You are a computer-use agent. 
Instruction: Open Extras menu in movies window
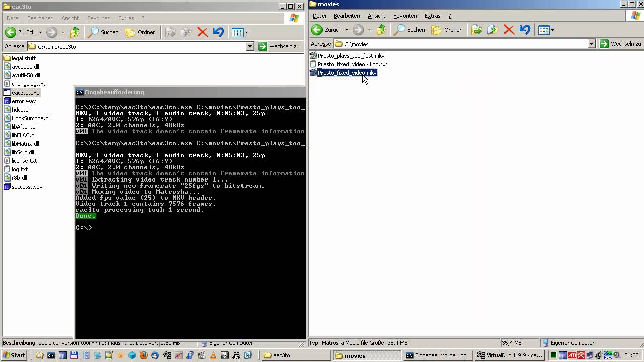[432, 16]
